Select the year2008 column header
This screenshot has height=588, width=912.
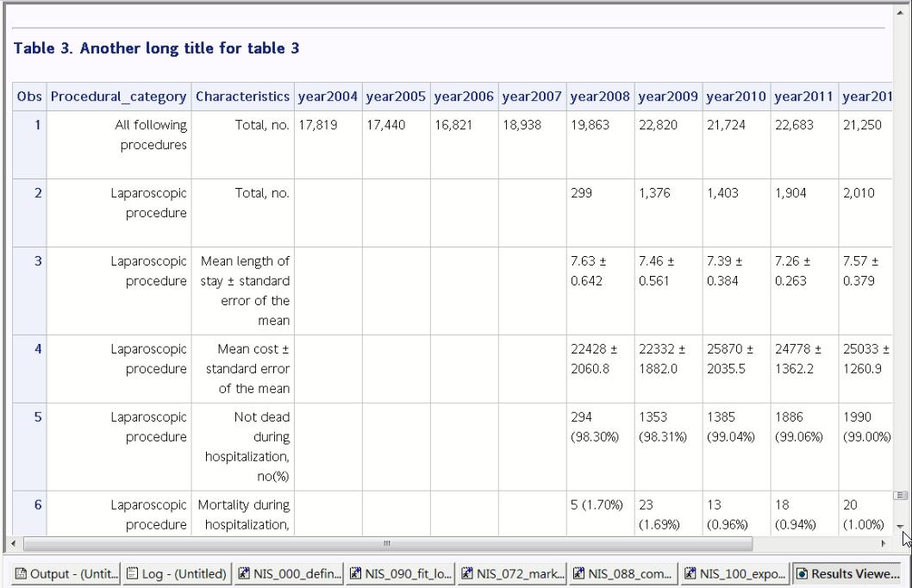[600, 97]
